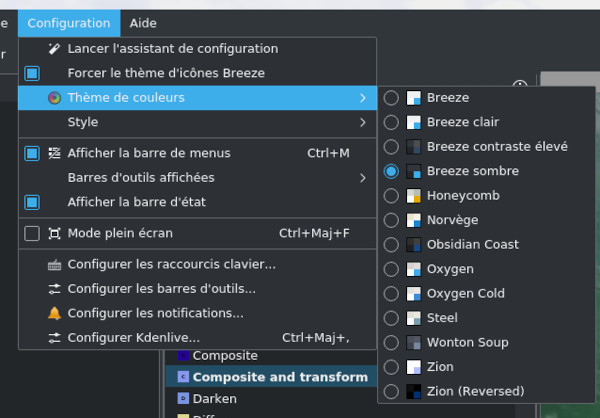Enable the Mode plein écran checkbox
Image resolution: width=600 pixels, height=418 pixels.
click(x=32, y=233)
